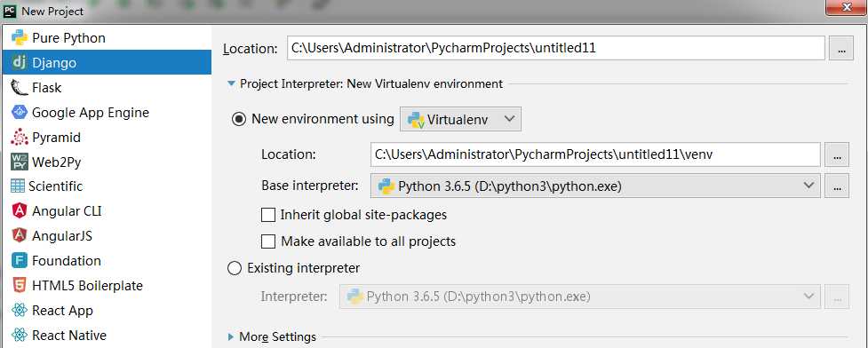Click the project Location text field
868x348 pixels.
[x=556, y=48]
